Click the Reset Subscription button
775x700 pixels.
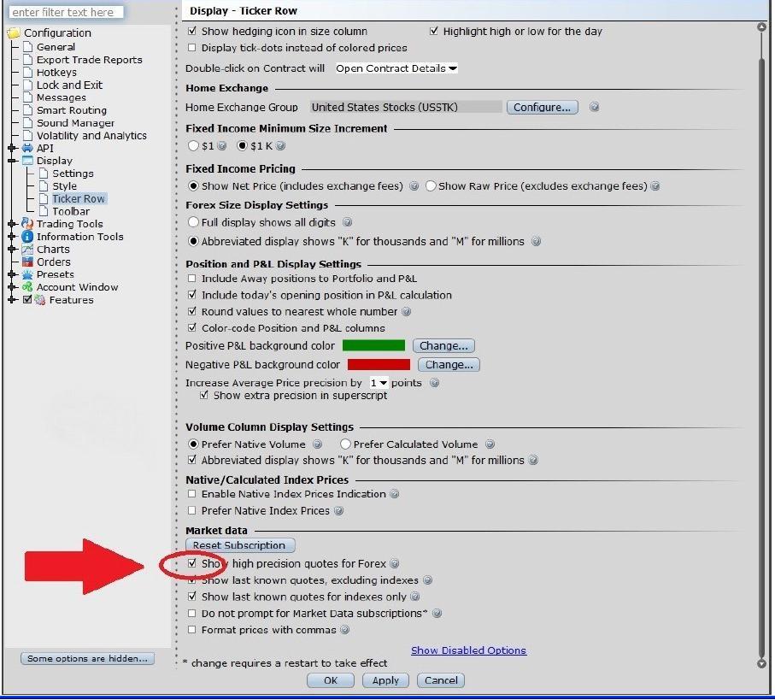pyautogui.click(x=240, y=545)
